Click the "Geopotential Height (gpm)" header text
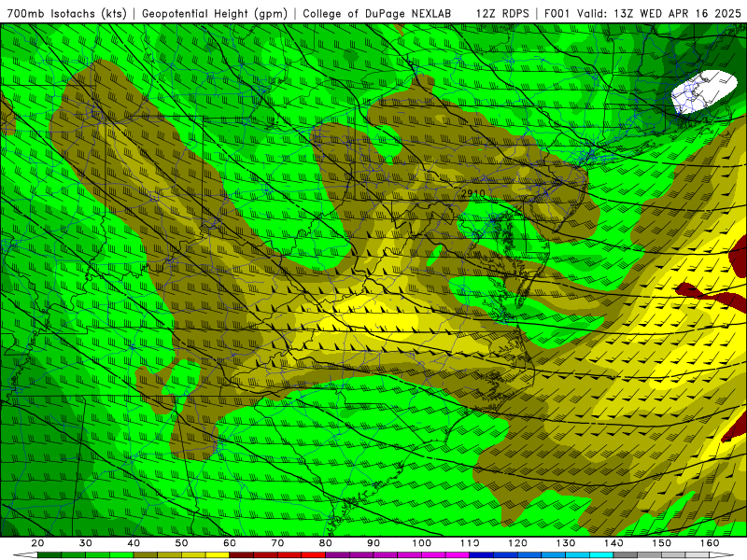The image size is (747, 560). (x=215, y=14)
